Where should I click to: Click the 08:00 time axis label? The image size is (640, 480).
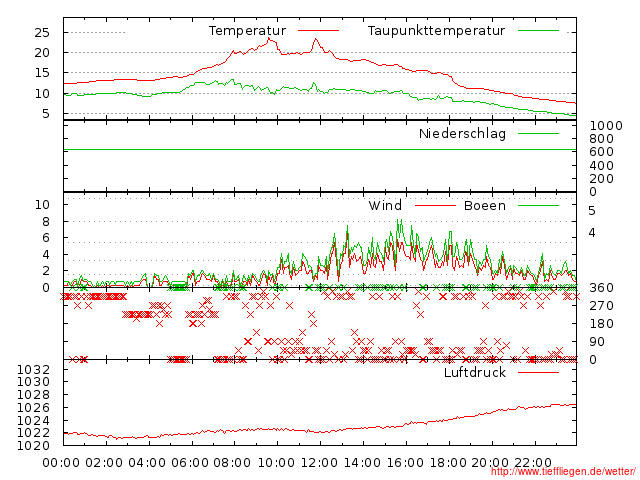click(x=232, y=463)
